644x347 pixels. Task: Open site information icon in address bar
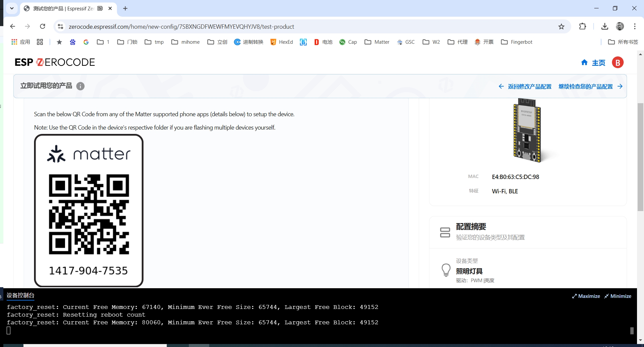pyautogui.click(x=60, y=26)
